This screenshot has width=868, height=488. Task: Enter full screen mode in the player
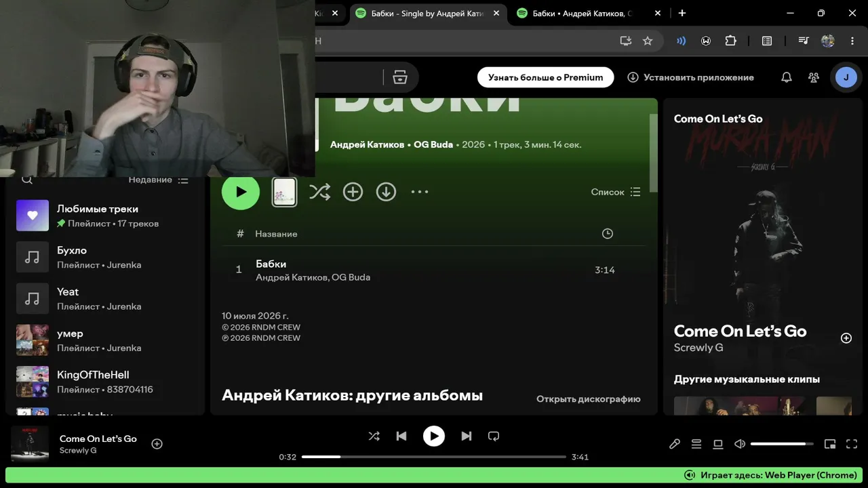tap(852, 444)
